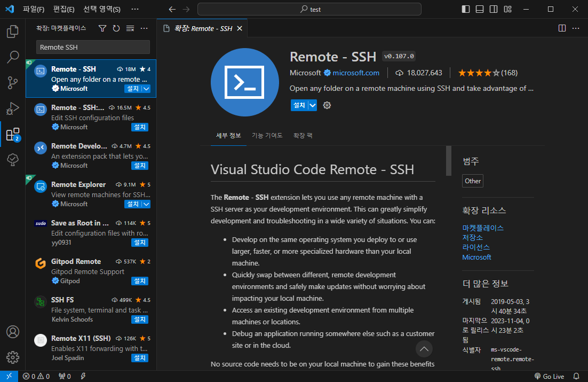Split the editor to the right
Image resolution: width=588 pixels, height=382 pixels.
pyautogui.click(x=562, y=28)
